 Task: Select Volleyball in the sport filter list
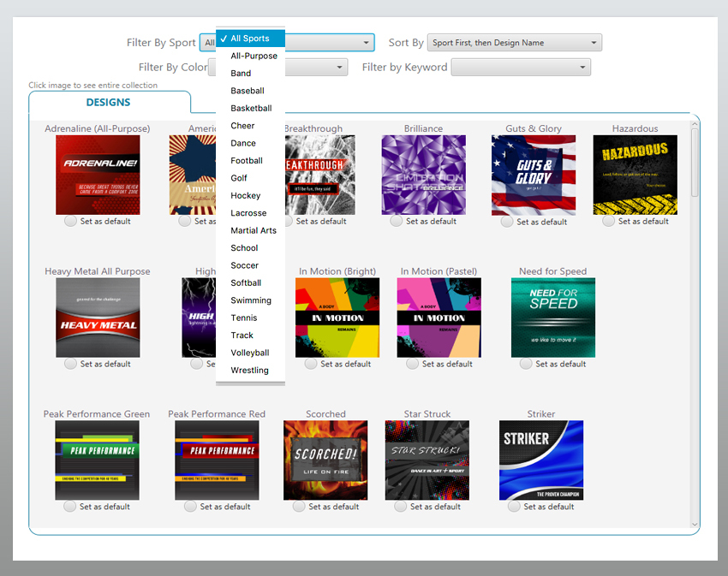click(250, 353)
